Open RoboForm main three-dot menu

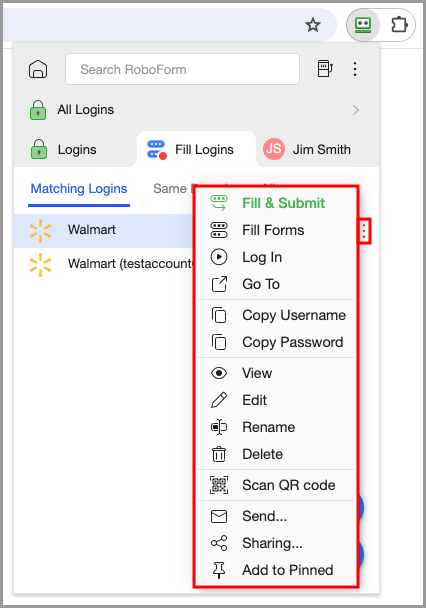tap(355, 69)
